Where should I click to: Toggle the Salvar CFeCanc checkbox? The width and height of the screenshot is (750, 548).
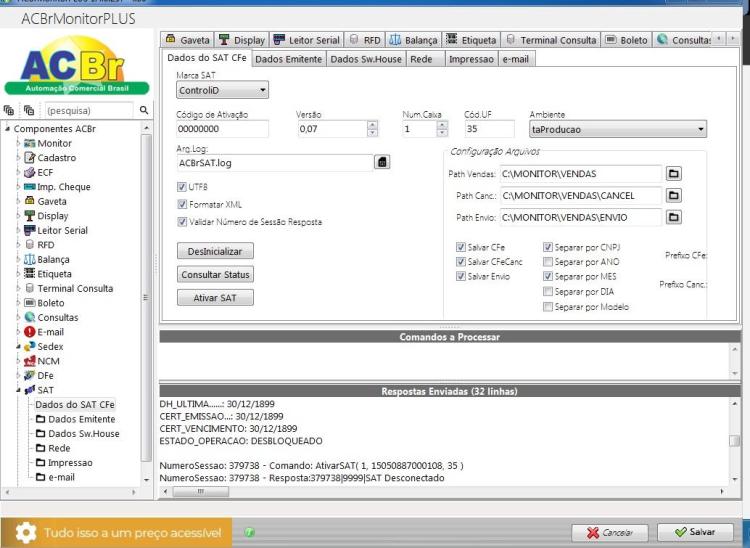click(461, 262)
